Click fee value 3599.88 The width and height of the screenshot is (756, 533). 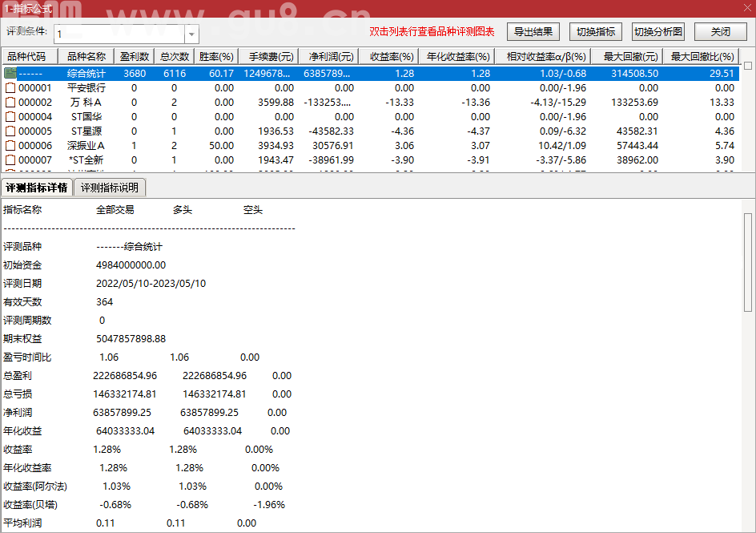[x=275, y=103]
